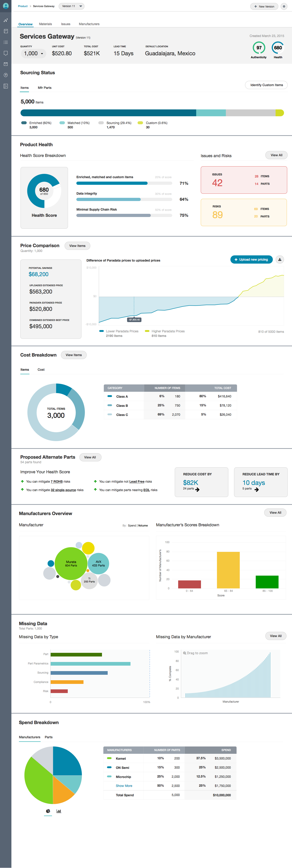Select the Mfr Parts tab
The width and height of the screenshot is (292, 868).
44,88
